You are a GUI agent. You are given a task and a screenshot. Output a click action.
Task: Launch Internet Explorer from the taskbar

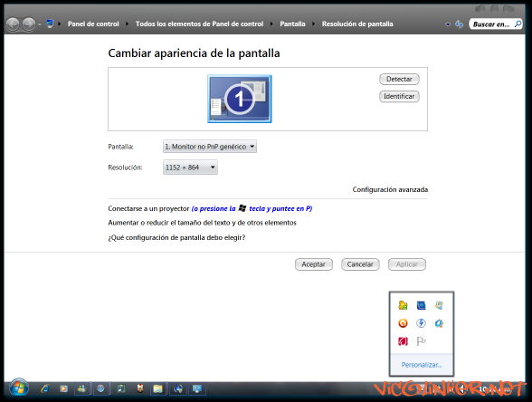pos(45,388)
